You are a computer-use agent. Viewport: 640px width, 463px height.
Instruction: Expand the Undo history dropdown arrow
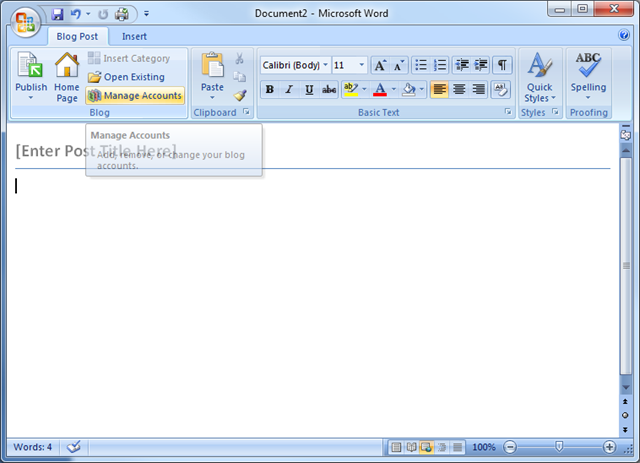88,14
